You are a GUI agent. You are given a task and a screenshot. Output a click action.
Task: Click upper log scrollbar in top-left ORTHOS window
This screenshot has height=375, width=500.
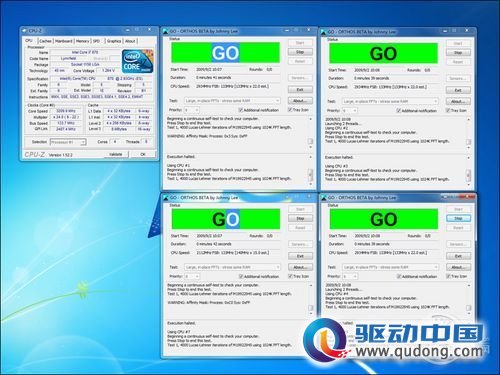[x=311, y=132]
